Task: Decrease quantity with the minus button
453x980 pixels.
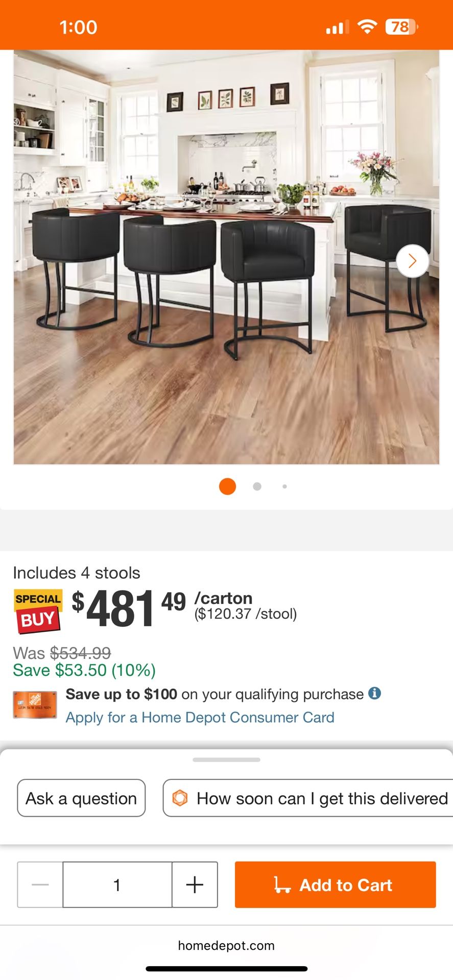Action: pyautogui.click(x=40, y=885)
